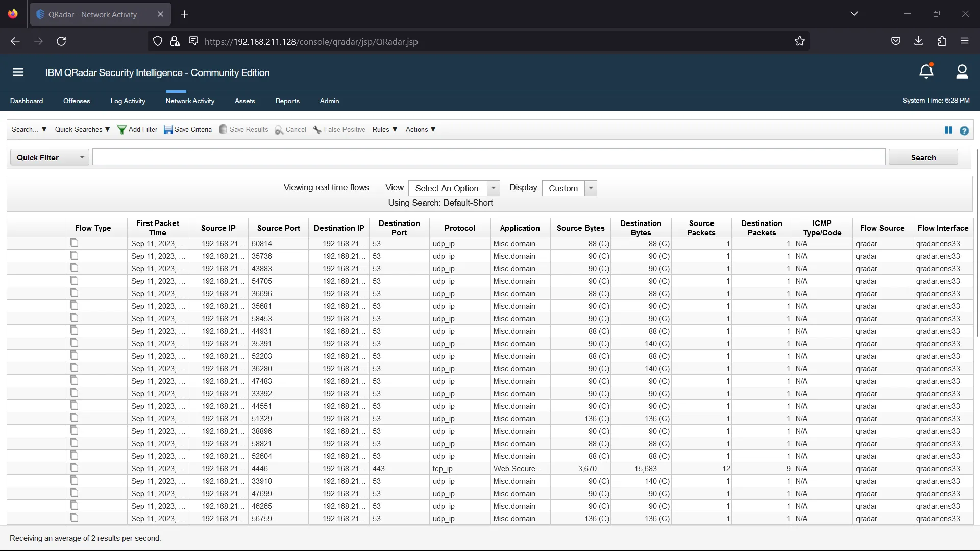
Task: Click Add Filter text button
Action: 143,130
